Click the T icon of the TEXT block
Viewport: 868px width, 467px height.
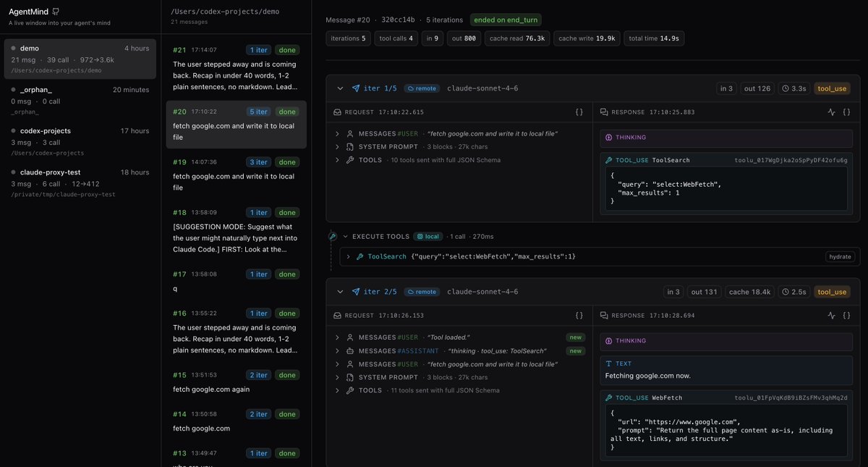(609, 364)
